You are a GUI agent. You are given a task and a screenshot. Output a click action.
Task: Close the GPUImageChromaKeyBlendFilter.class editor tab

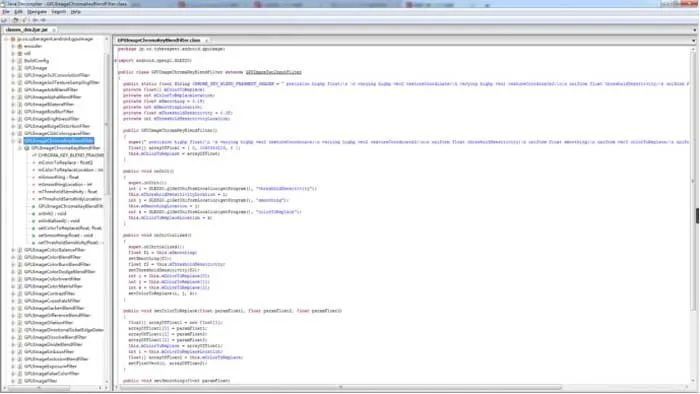(x=206, y=41)
